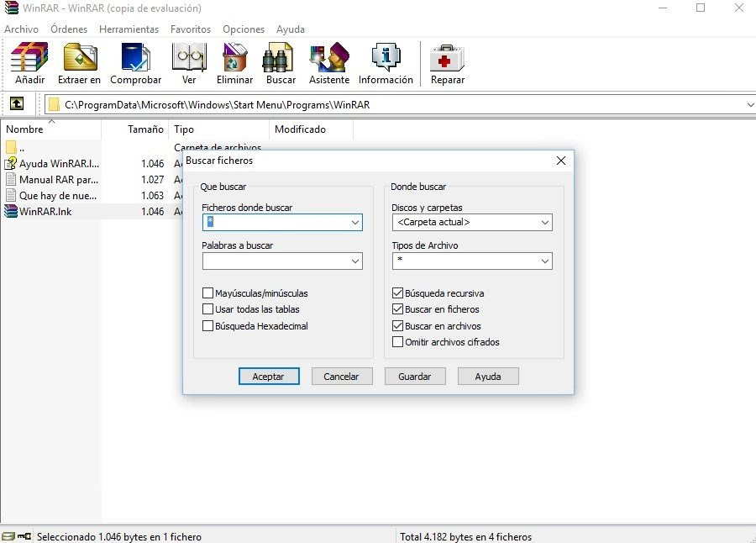Click the Añadir toolbar icon

[29, 57]
